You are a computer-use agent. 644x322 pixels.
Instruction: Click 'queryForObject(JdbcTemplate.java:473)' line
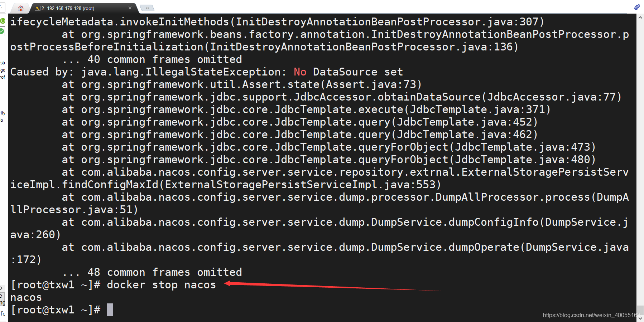click(329, 147)
